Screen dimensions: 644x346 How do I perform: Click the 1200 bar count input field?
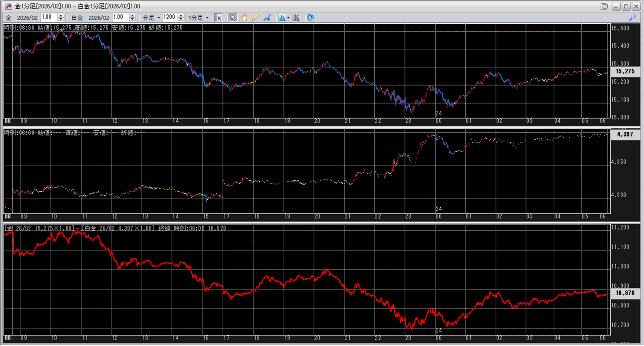[x=169, y=17]
